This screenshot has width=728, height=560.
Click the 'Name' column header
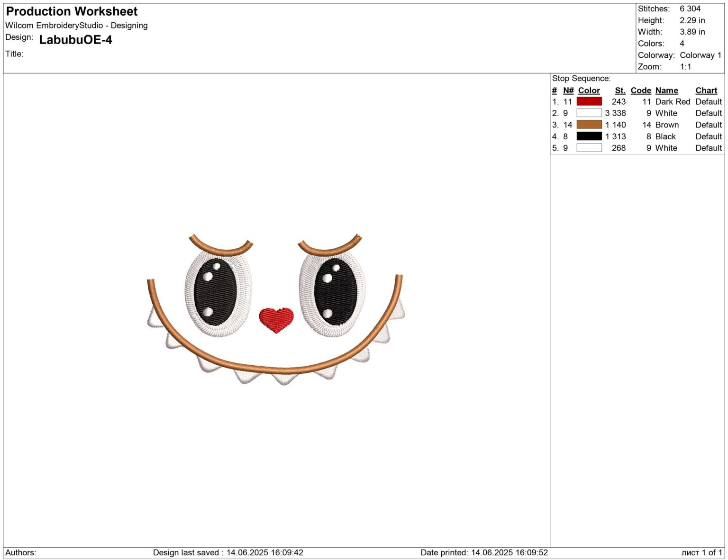666,90
